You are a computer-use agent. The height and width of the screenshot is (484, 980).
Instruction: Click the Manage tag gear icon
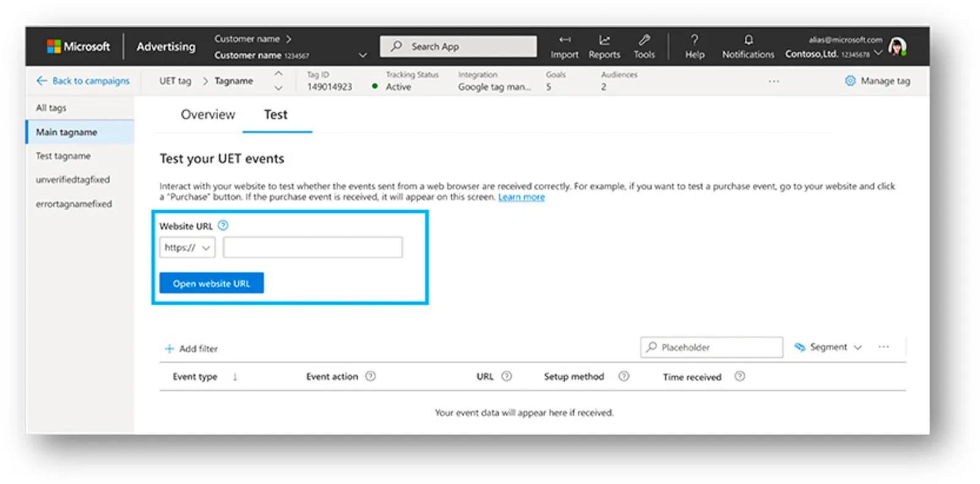[850, 81]
